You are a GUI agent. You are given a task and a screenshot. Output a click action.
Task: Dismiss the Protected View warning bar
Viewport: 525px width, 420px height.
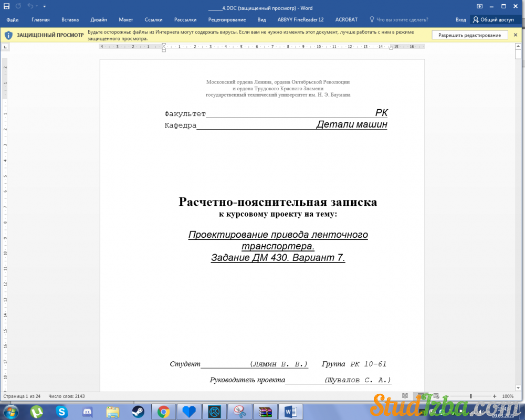coord(516,35)
